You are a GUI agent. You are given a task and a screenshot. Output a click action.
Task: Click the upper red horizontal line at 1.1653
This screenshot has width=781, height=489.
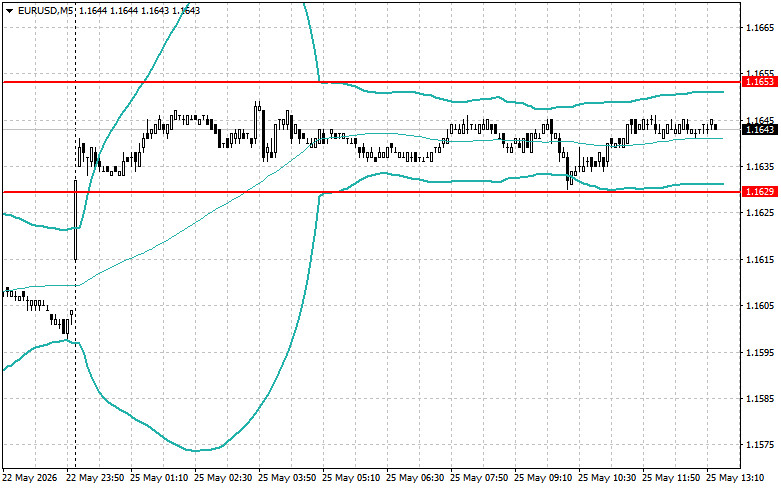[371, 82]
